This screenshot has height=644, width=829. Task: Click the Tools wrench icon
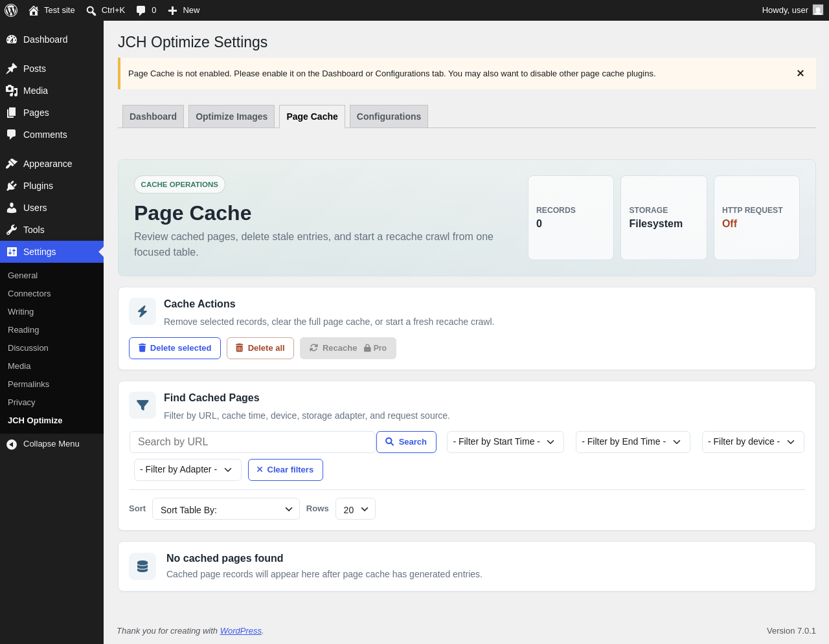click(x=12, y=230)
